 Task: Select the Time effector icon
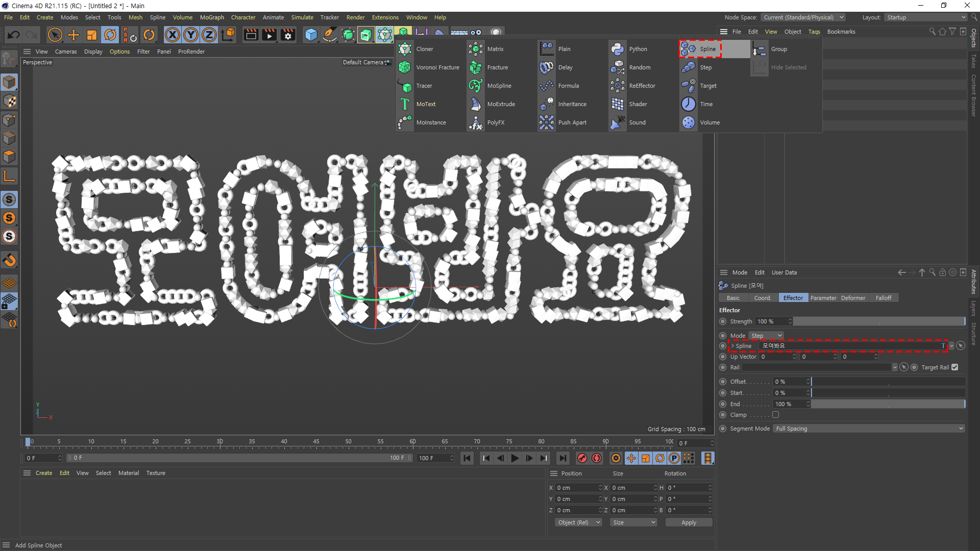[x=689, y=104]
